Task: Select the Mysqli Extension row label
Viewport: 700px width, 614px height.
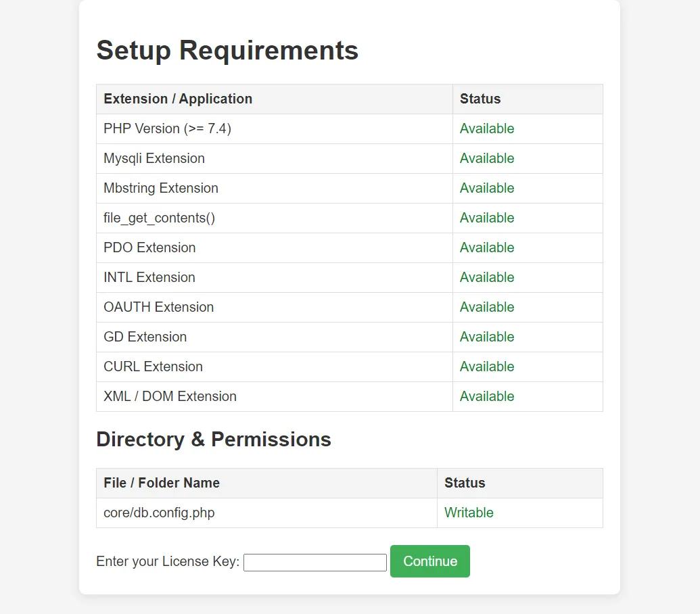Action: tap(154, 158)
